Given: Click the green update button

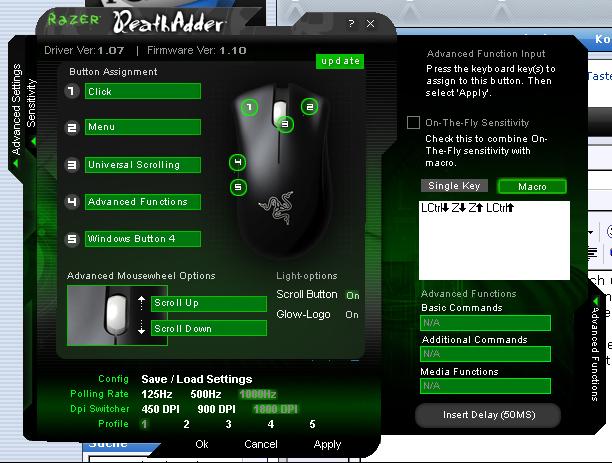Looking at the screenshot, I should [340, 61].
